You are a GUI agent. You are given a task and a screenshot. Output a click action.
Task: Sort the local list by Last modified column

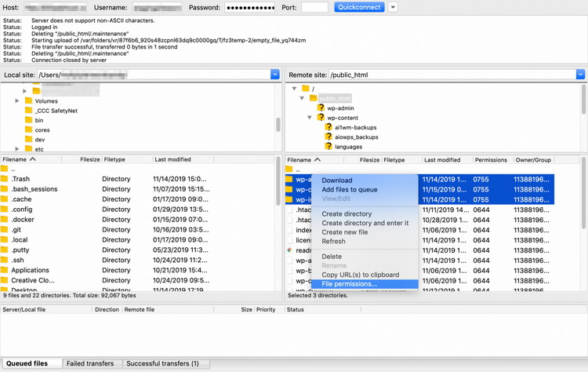click(172, 159)
